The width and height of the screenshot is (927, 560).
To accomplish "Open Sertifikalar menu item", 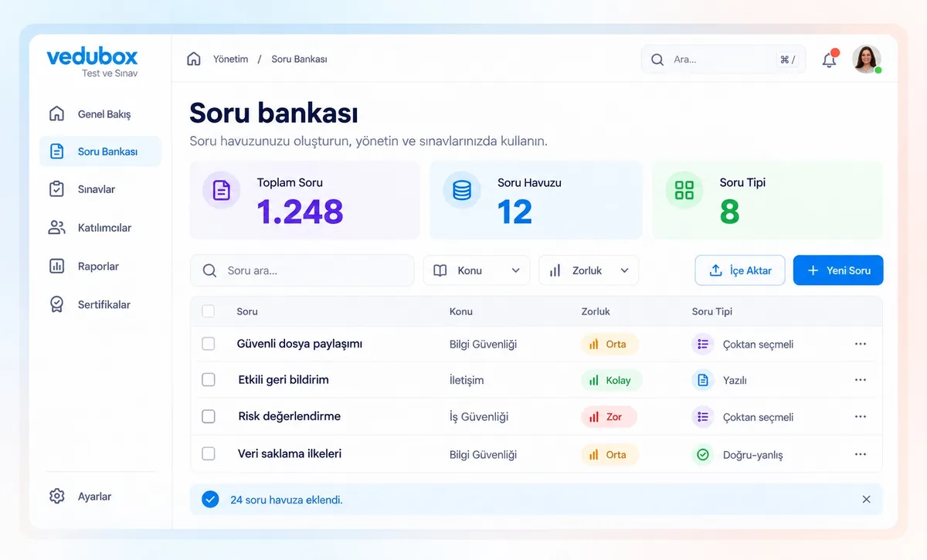I will tap(100, 304).
